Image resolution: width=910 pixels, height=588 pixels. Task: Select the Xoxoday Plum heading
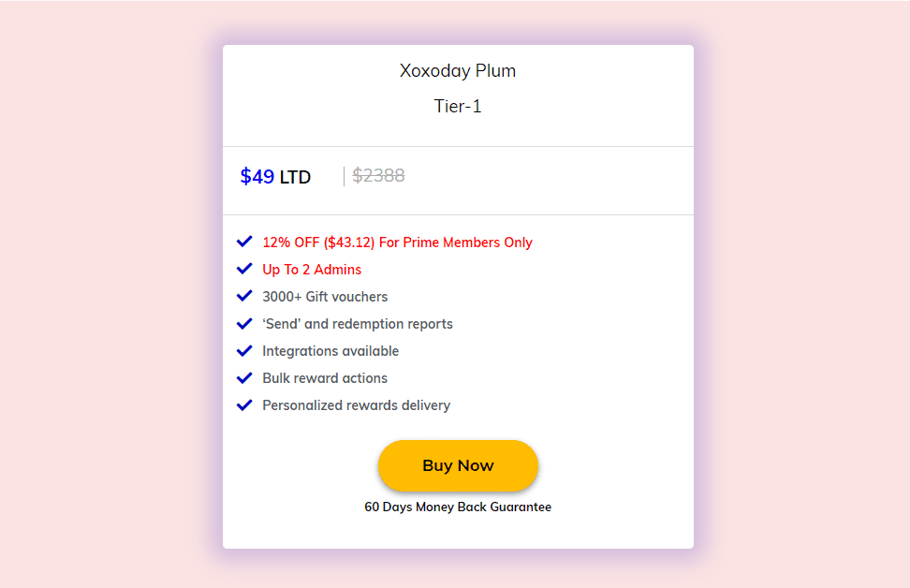coord(458,70)
